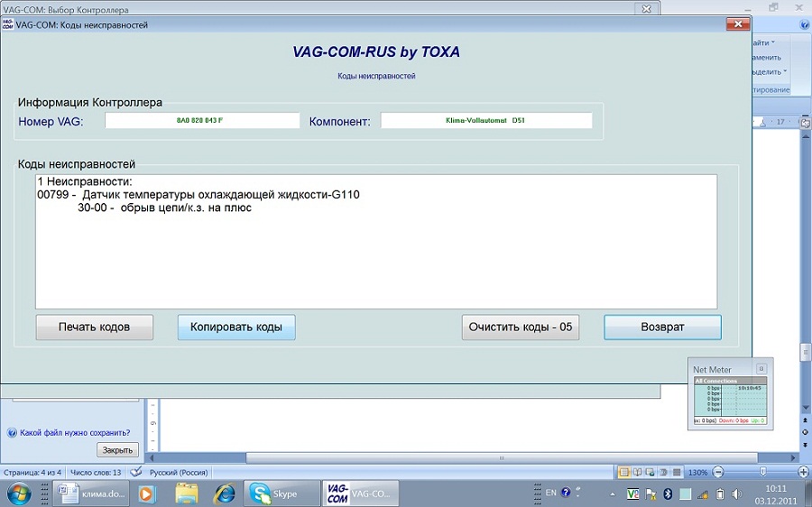Show hidden tray icons arrow
This screenshot has height=507, width=812.
[613, 494]
